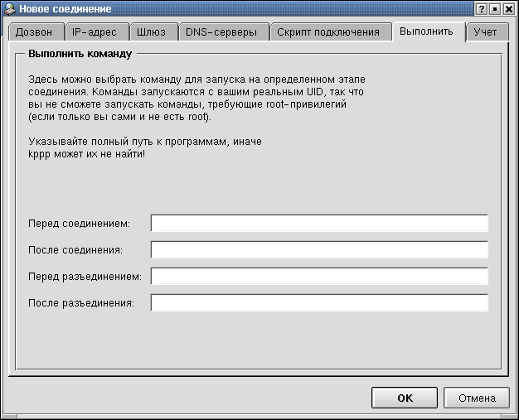Show the Скрипт подключения tab

point(328,32)
